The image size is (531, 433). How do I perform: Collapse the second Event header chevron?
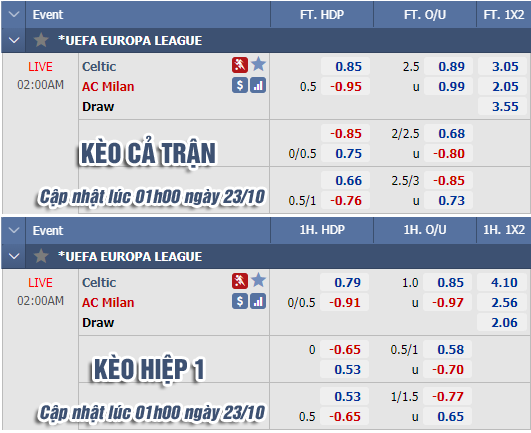coord(14,230)
